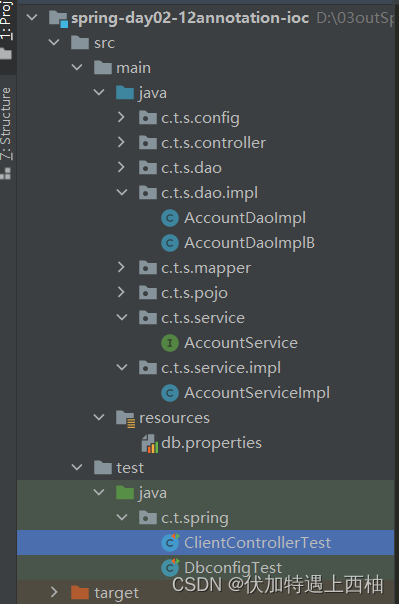Click the c.t.s.pojo package icon
399x604 pixels.
148,292
